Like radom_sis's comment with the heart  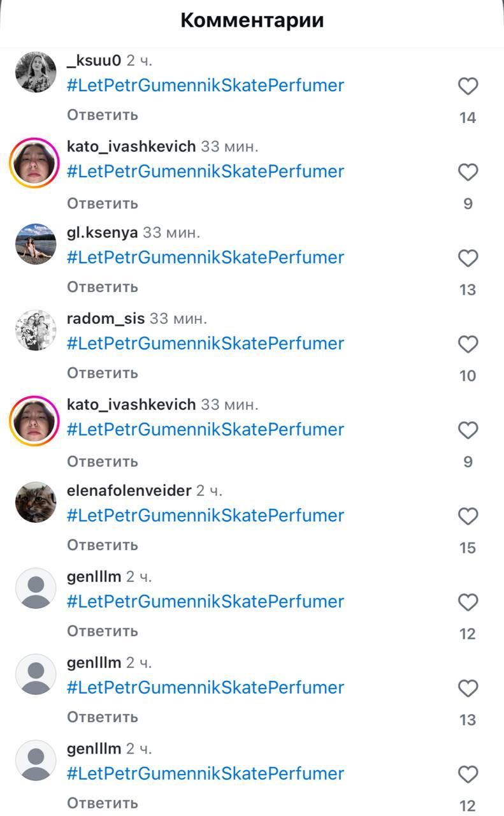click(x=468, y=344)
